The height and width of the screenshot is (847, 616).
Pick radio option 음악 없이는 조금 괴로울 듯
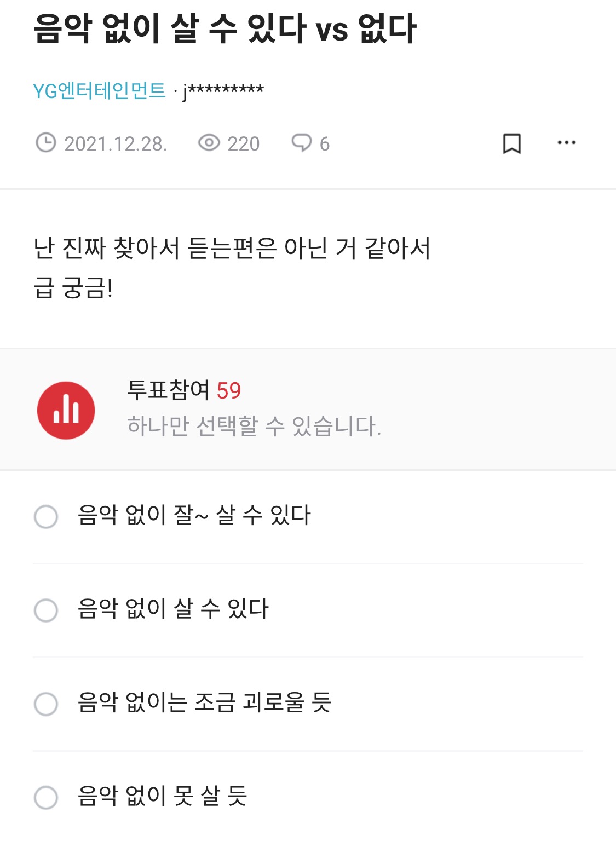tap(46, 704)
